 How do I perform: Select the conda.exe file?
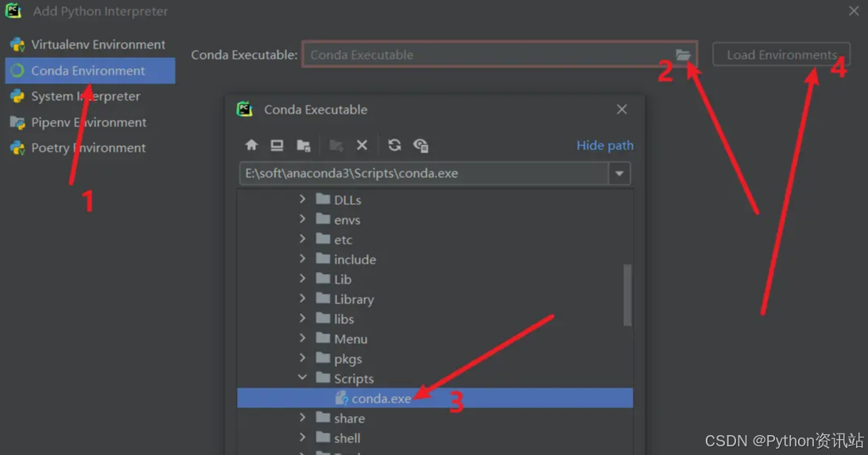[x=435, y=398]
